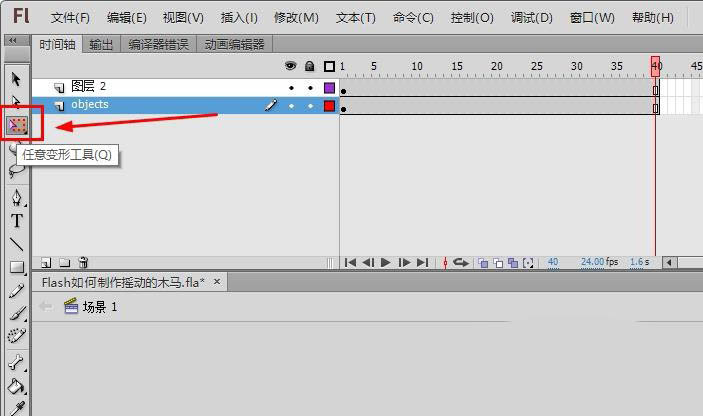Select the Lasso tool
Viewport: 703px width, 416px height.
coord(17,171)
